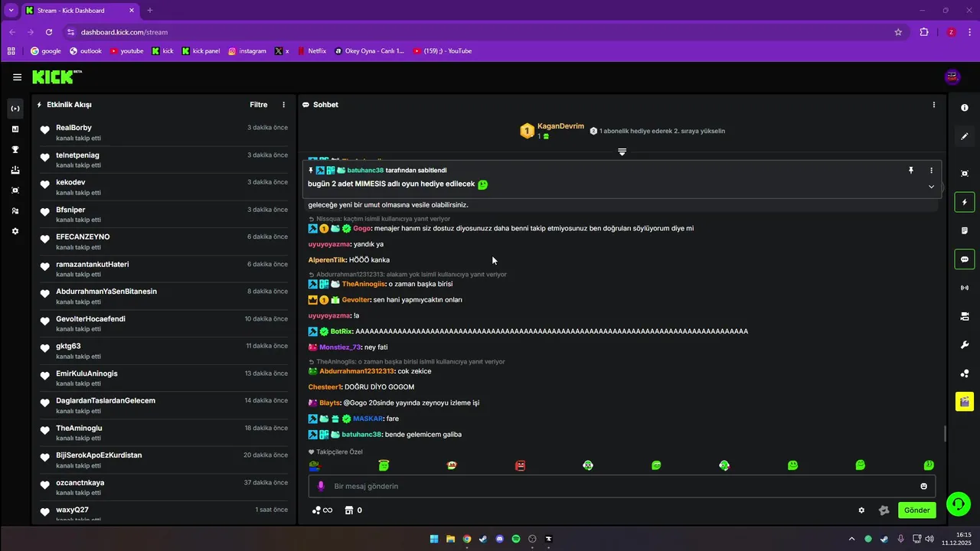Toggle the chat panel button in right sidebar
980x551 pixels.
(x=965, y=259)
